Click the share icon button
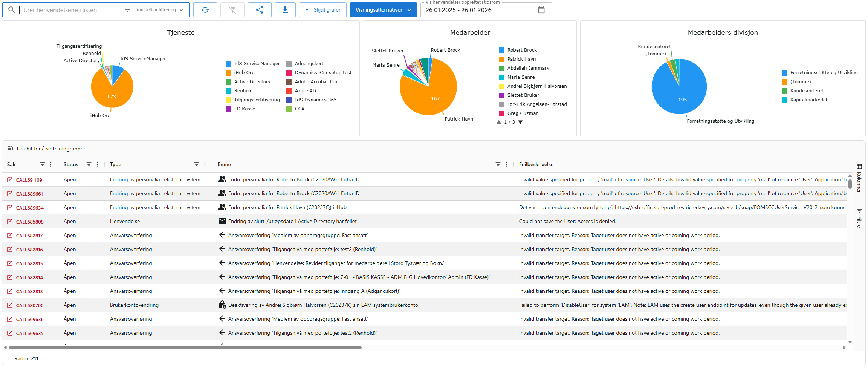Image resolution: width=868 pixels, height=369 pixels. [x=259, y=10]
